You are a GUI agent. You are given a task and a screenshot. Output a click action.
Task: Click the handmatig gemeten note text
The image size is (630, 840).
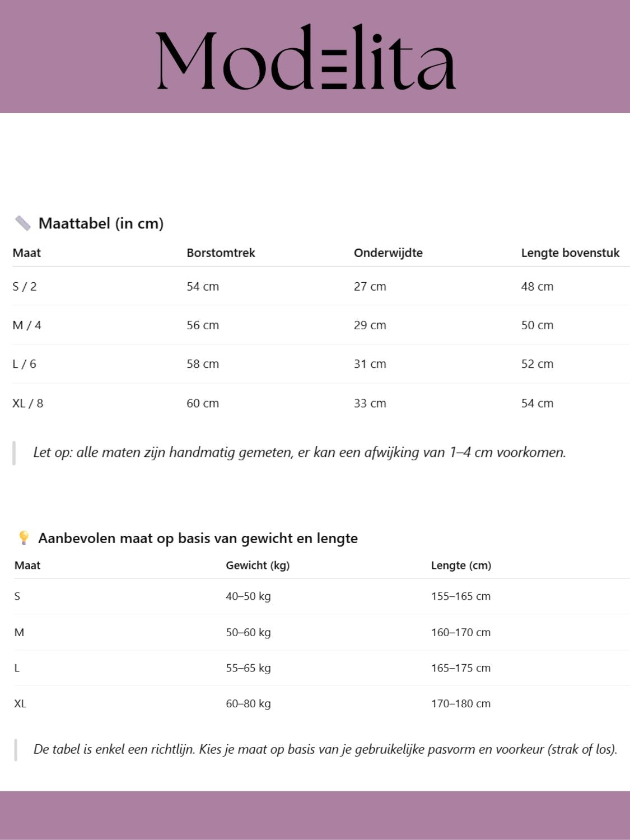tap(300, 452)
